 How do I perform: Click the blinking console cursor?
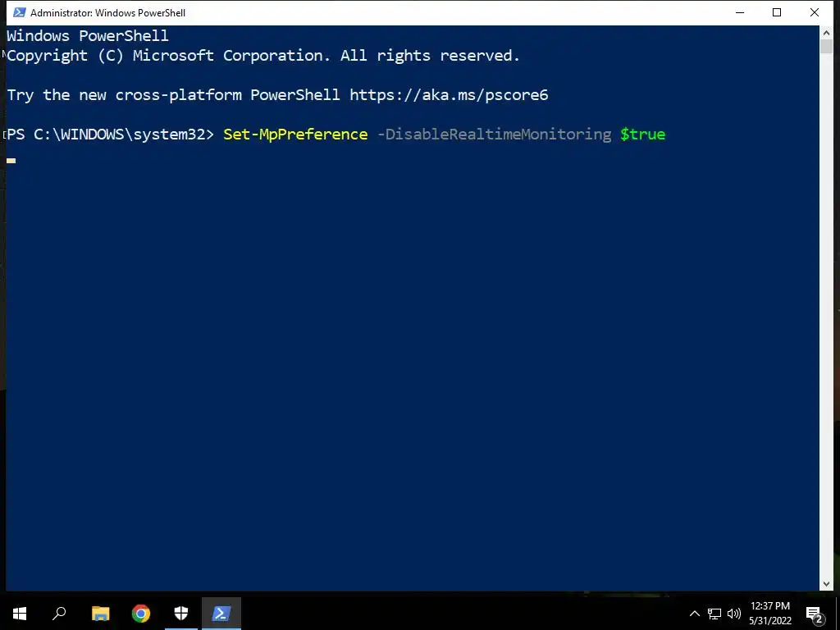(11, 160)
